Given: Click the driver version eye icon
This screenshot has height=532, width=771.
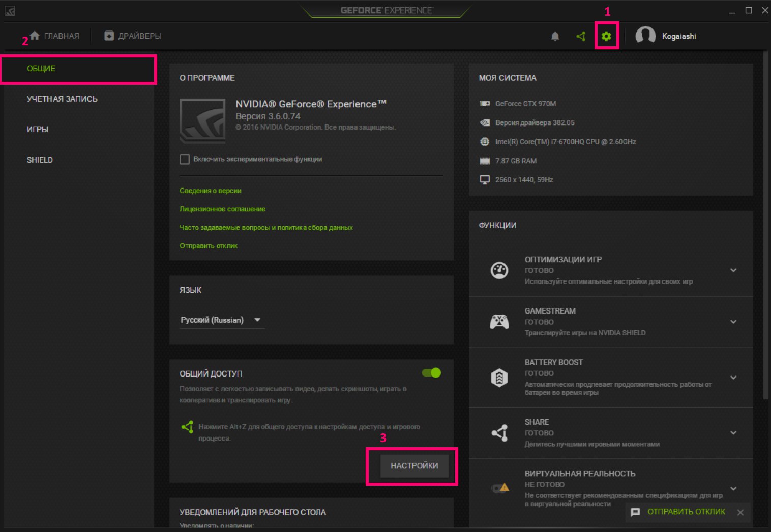Looking at the screenshot, I should click(x=485, y=122).
